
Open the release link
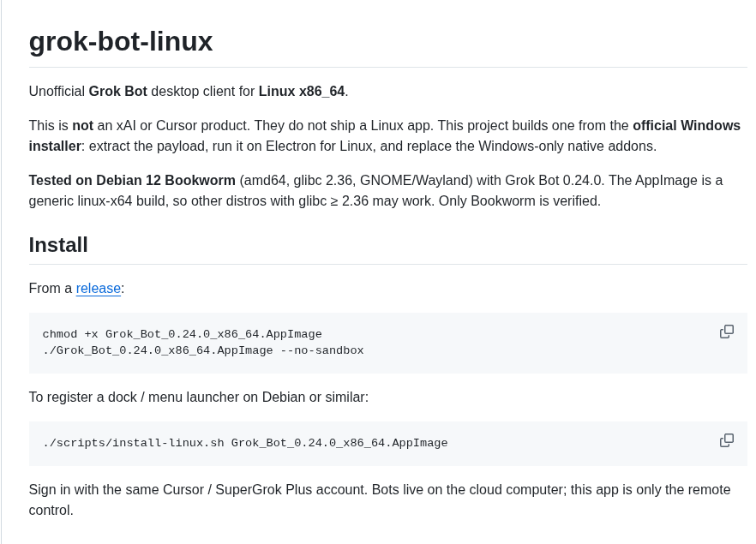99,288
